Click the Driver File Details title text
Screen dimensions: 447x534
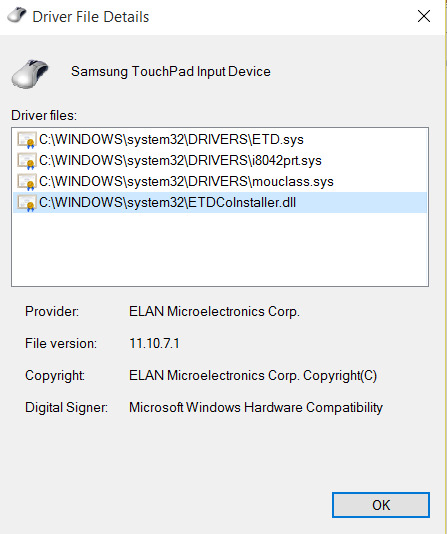(x=91, y=17)
